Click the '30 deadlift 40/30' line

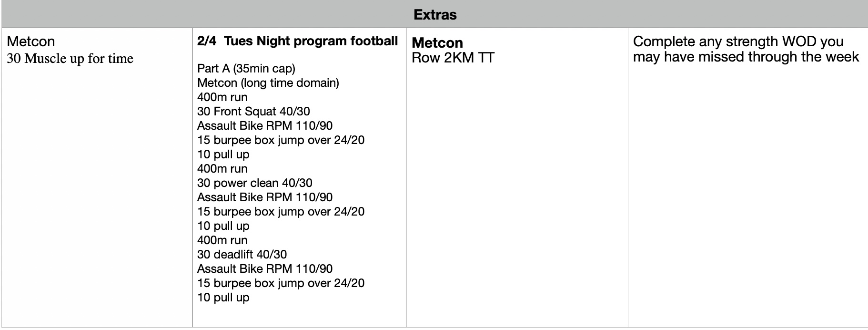pos(242,255)
